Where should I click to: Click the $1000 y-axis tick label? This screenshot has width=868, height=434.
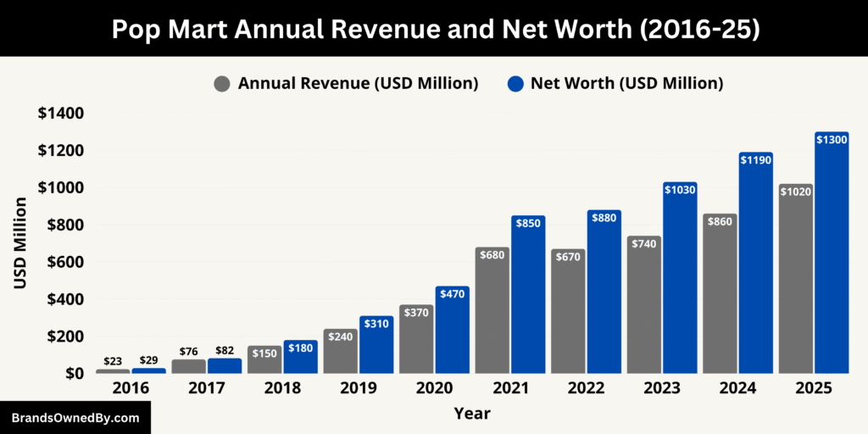tap(60, 187)
